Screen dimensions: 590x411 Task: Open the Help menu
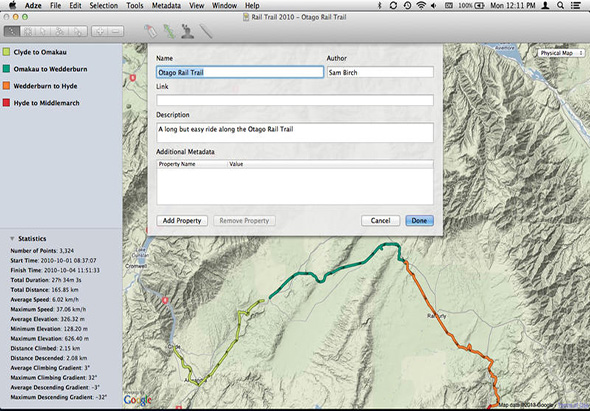[x=252, y=5]
